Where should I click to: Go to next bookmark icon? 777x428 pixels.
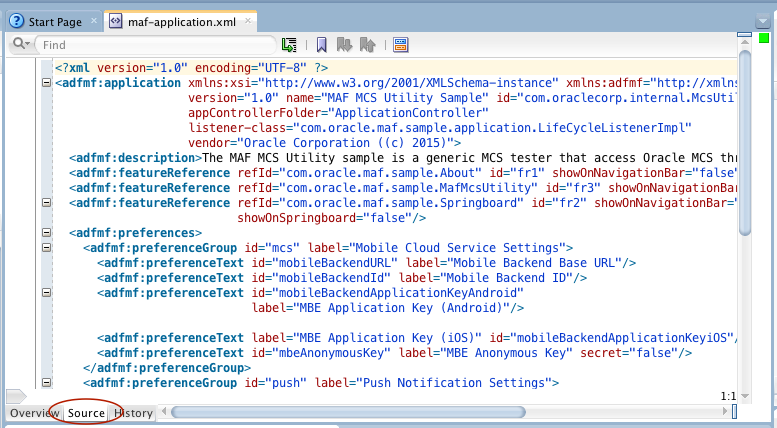click(344, 45)
